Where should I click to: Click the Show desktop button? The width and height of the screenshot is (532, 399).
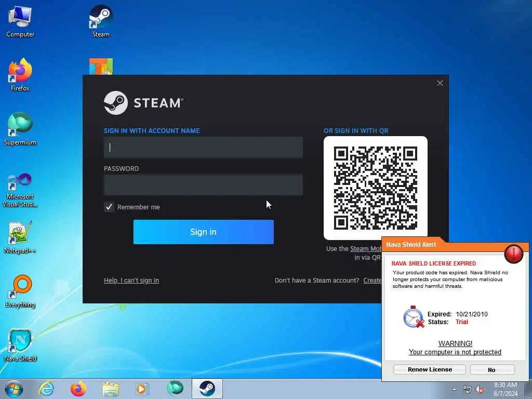click(x=528, y=389)
